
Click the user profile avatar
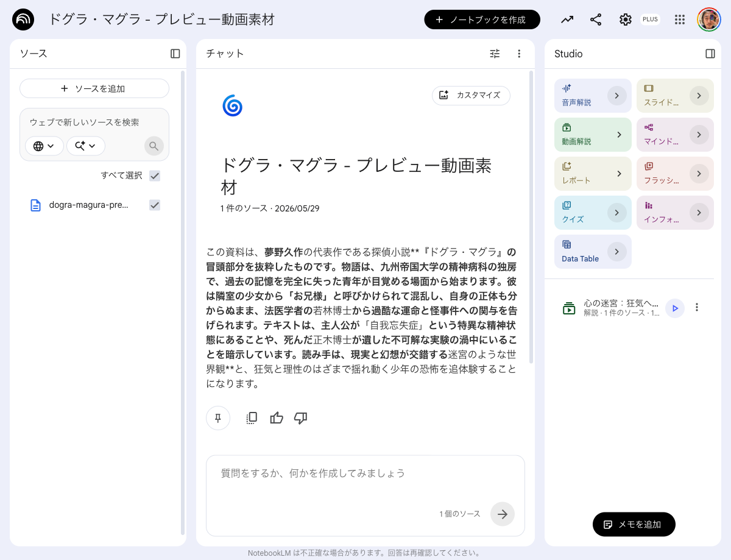click(x=709, y=19)
